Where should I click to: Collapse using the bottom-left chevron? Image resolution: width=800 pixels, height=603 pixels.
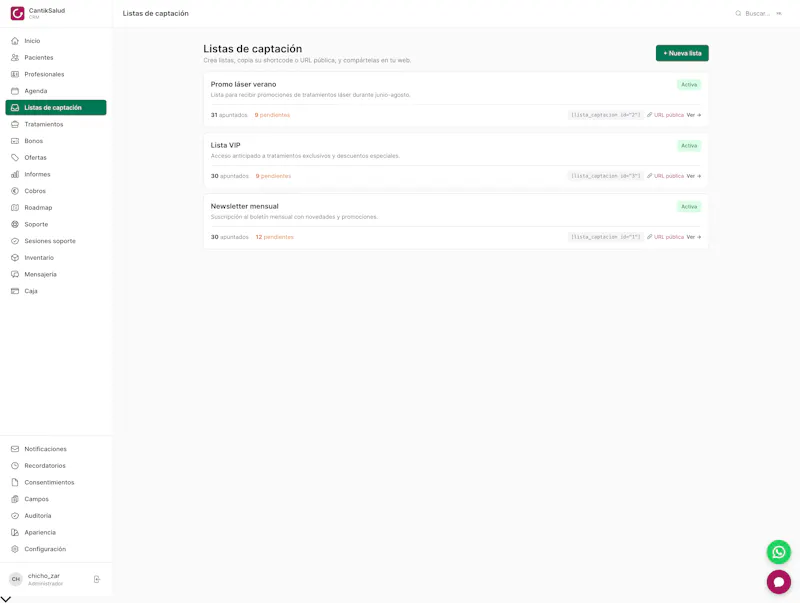(6, 598)
